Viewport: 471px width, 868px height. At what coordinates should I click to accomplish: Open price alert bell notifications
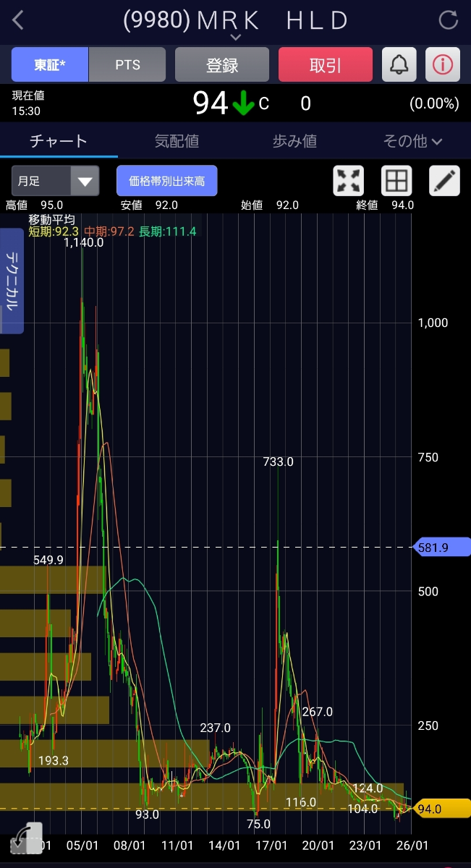click(x=399, y=65)
